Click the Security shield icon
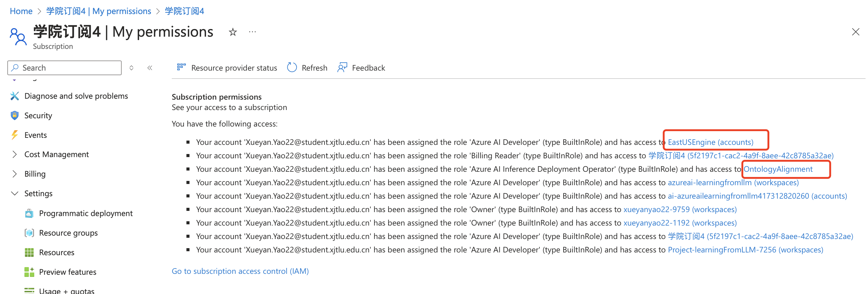Image resolution: width=868 pixels, height=294 pixels. (x=14, y=116)
